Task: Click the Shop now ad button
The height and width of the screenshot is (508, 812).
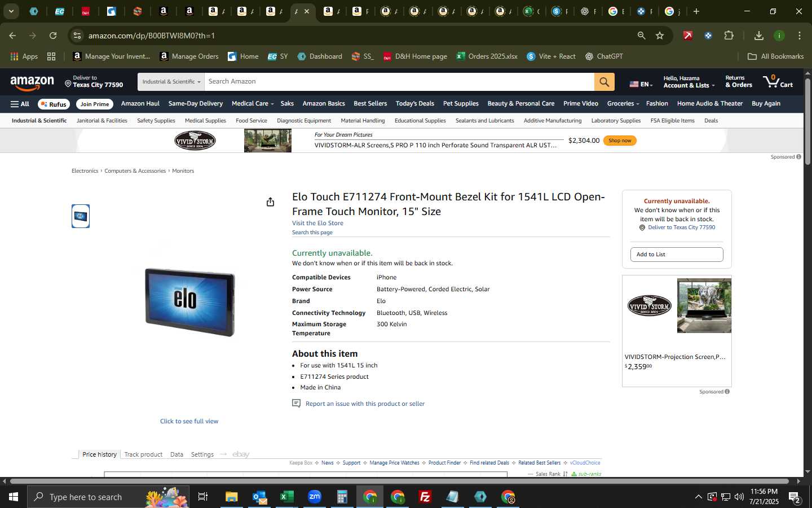Action: 620,141
